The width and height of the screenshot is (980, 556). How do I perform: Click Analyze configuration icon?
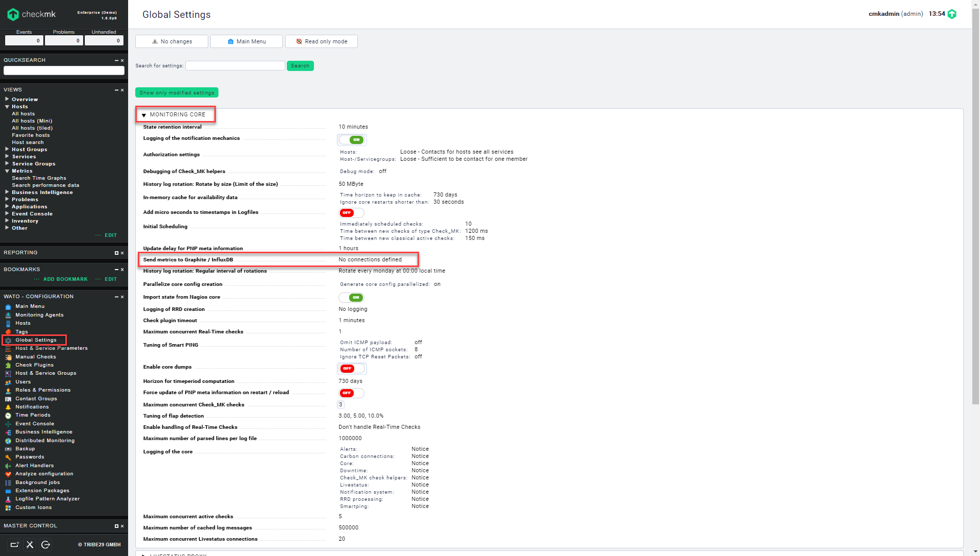pyautogui.click(x=8, y=474)
